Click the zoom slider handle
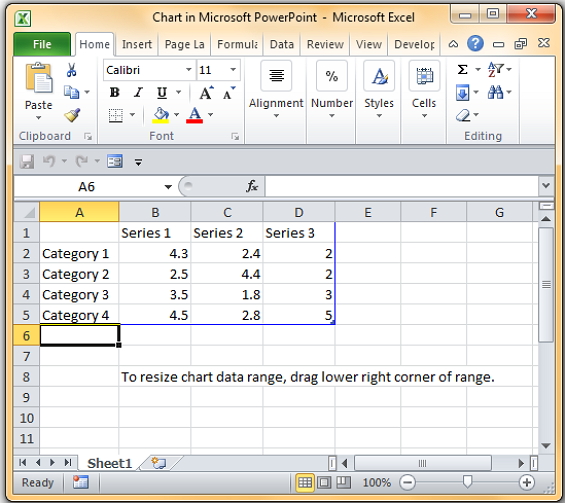Screen dimensions: 565x503 (467, 482)
